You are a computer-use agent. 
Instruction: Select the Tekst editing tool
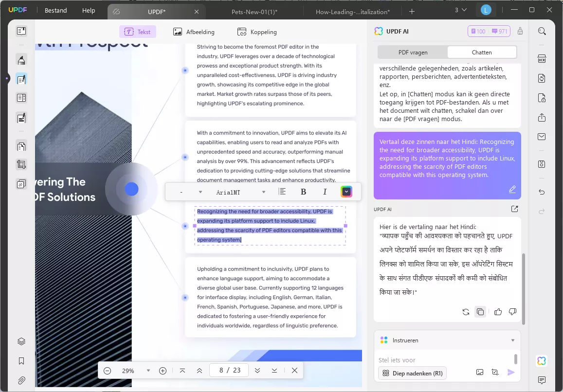click(x=138, y=32)
